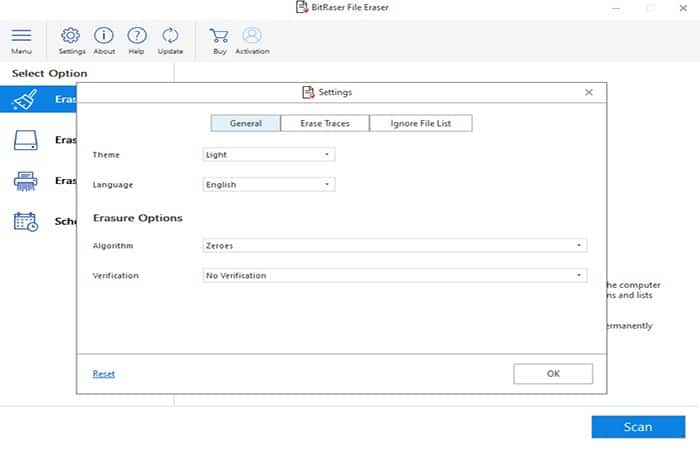
Task: Open the Activation user icon
Action: [x=252, y=35]
